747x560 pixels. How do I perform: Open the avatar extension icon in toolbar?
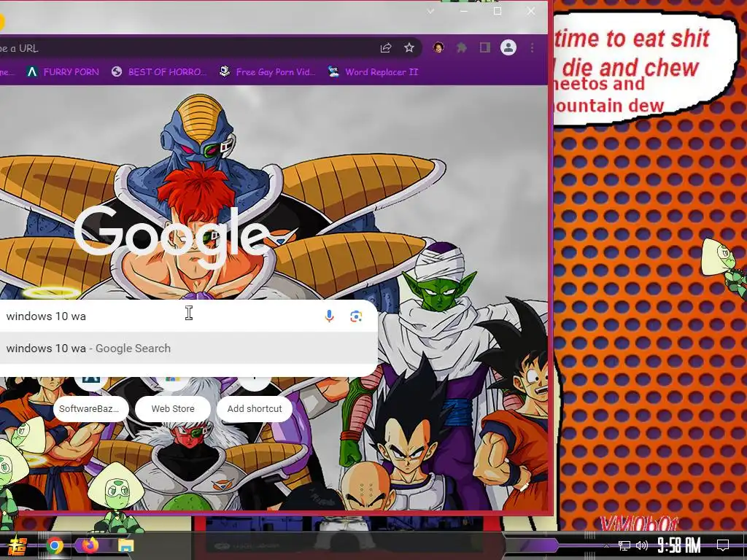(438, 47)
